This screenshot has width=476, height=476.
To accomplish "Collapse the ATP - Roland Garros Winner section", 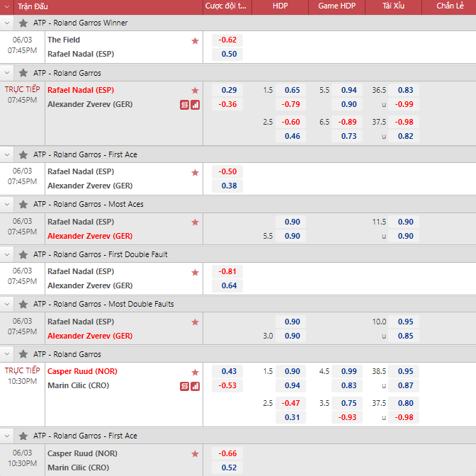I will coord(6,23).
